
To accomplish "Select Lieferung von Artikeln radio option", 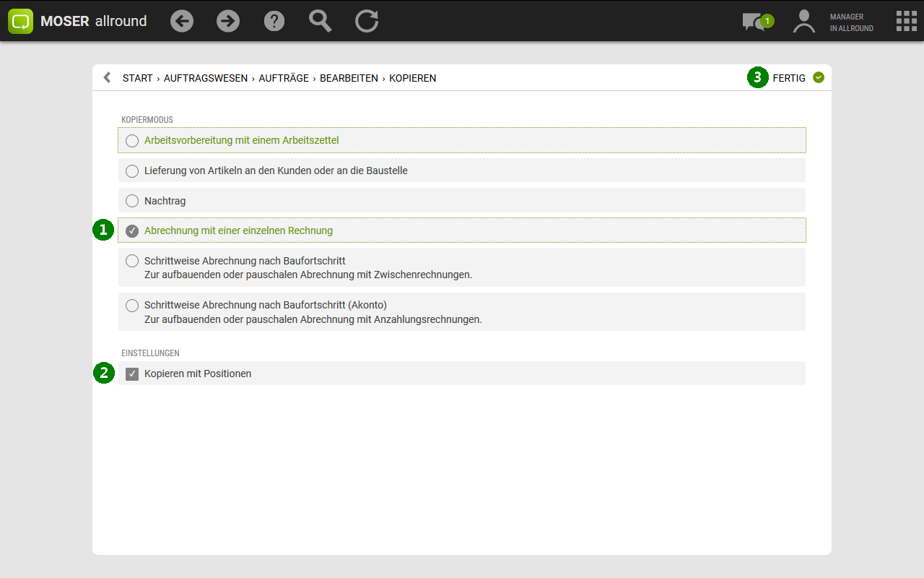I will click(x=132, y=171).
